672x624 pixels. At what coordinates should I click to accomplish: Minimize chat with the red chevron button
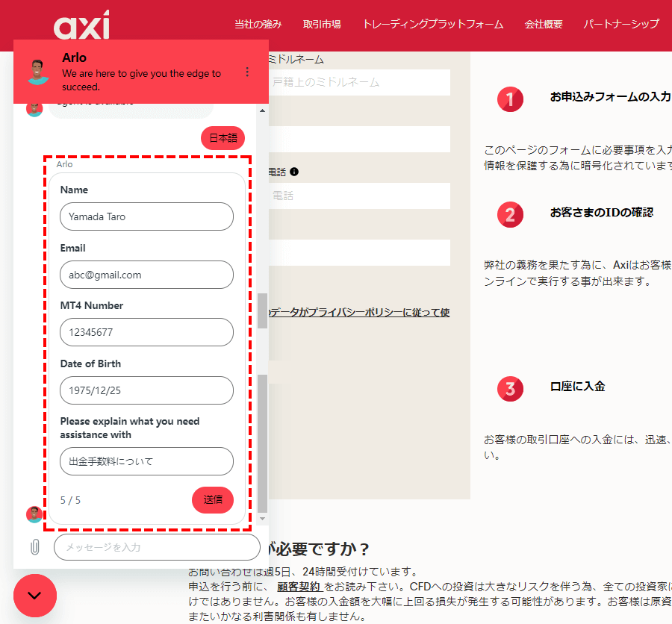pyautogui.click(x=34, y=596)
